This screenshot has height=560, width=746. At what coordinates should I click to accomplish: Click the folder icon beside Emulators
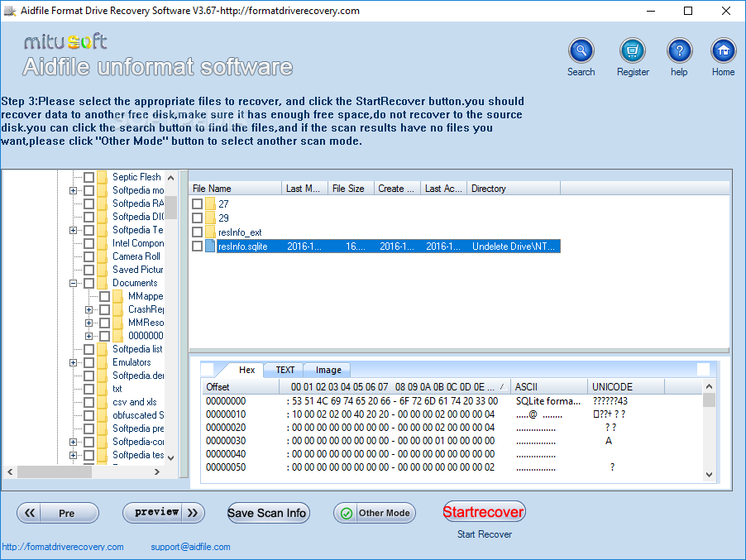[103, 362]
